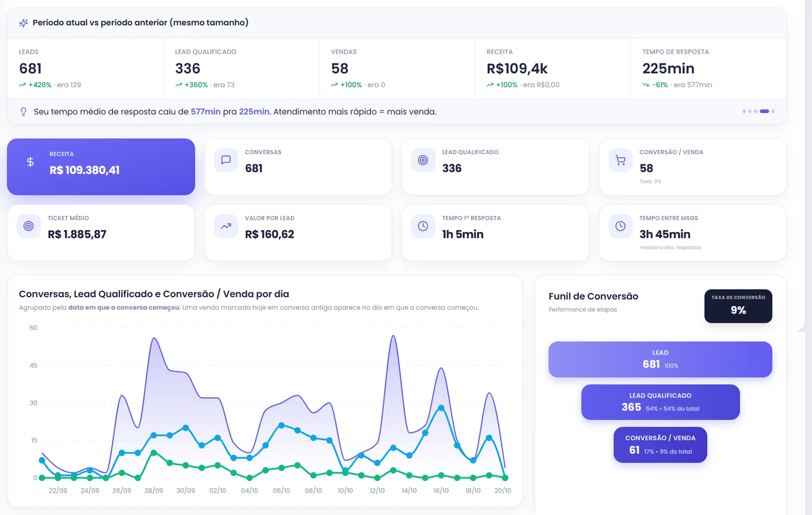Click the sparkle icon beside Período atual heading

(23, 23)
